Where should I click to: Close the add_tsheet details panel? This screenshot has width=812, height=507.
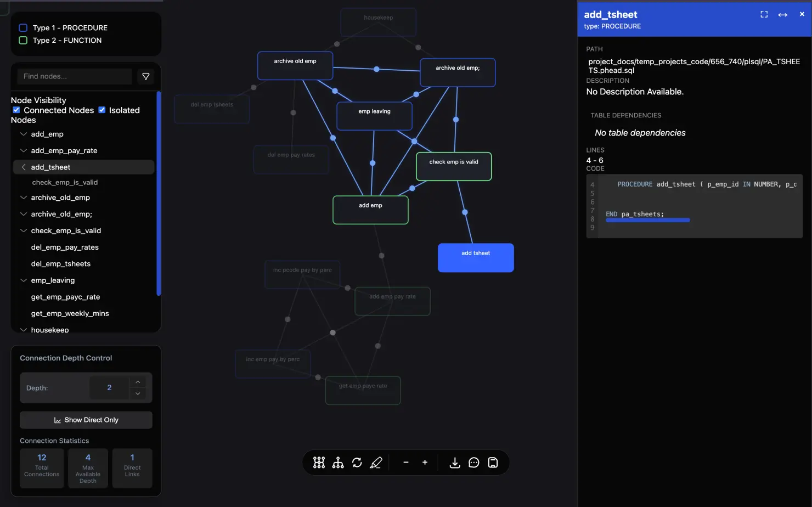tap(802, 14)
